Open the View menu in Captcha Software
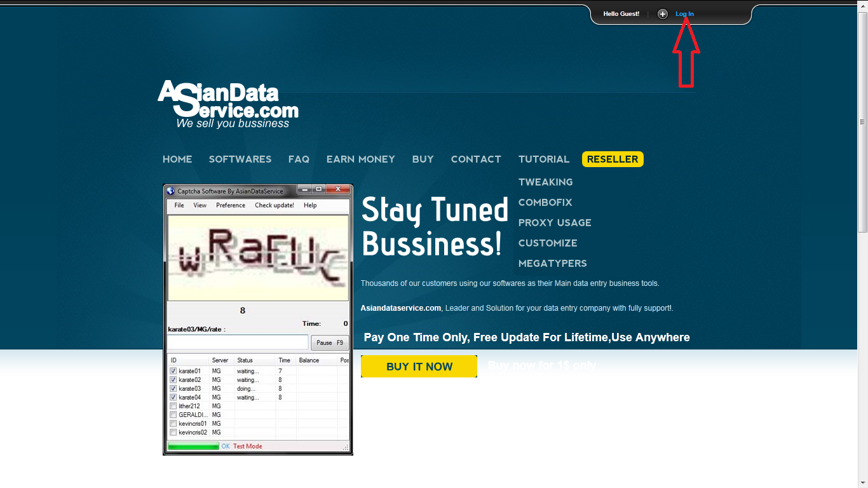 point(200,205)
